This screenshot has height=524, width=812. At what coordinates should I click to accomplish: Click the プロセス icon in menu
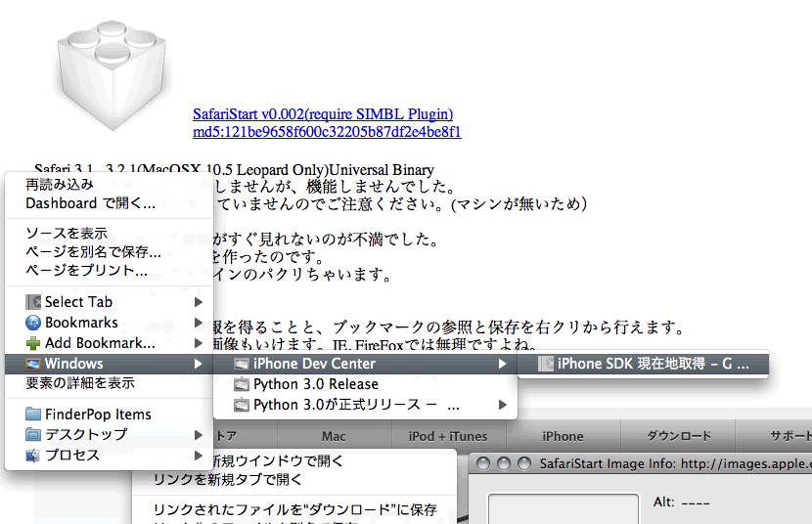[33, 456]
